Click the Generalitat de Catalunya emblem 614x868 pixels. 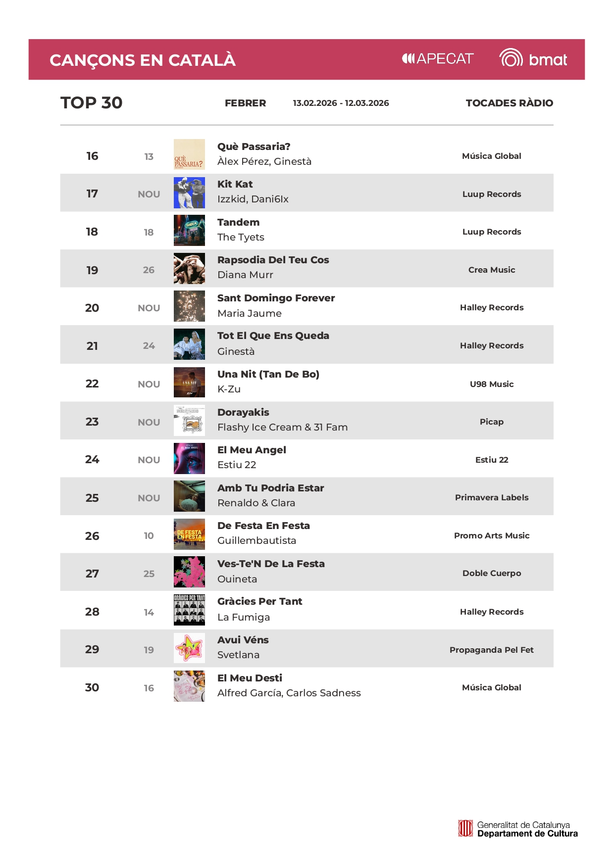click(465, 828)
